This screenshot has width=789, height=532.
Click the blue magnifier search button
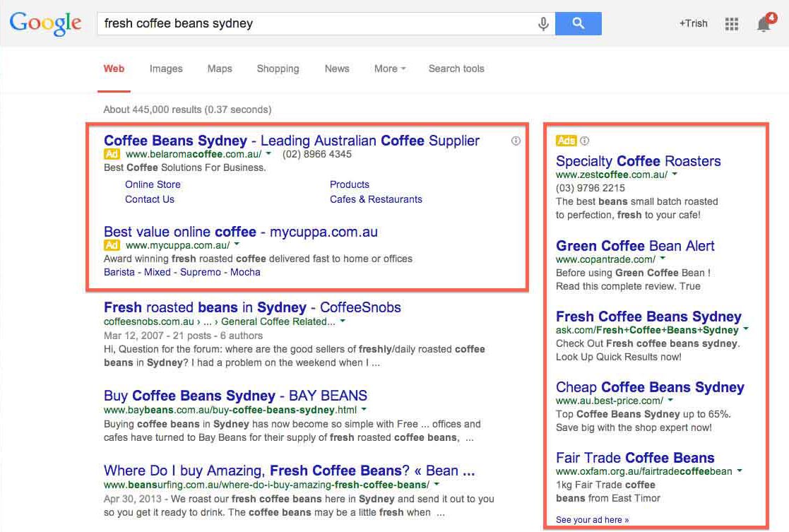point(579,23)
